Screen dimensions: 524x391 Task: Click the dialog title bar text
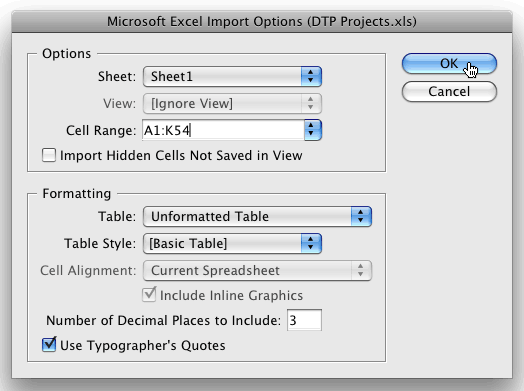coord(262,21)
